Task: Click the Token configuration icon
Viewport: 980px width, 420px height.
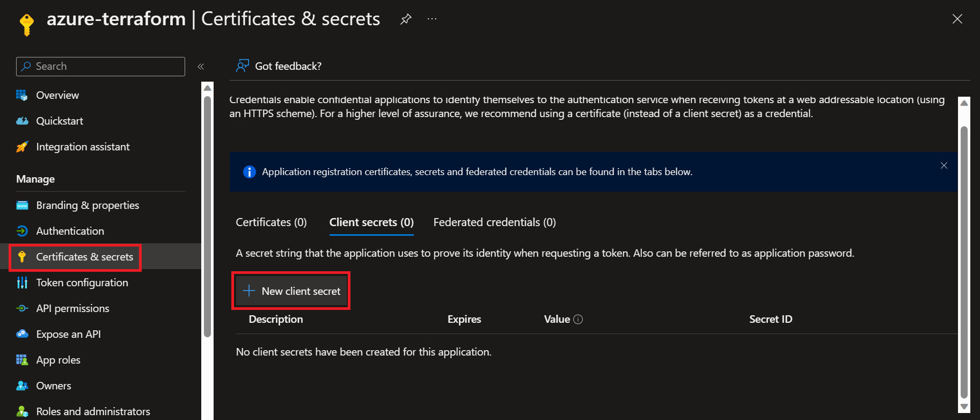Action: 22,283
